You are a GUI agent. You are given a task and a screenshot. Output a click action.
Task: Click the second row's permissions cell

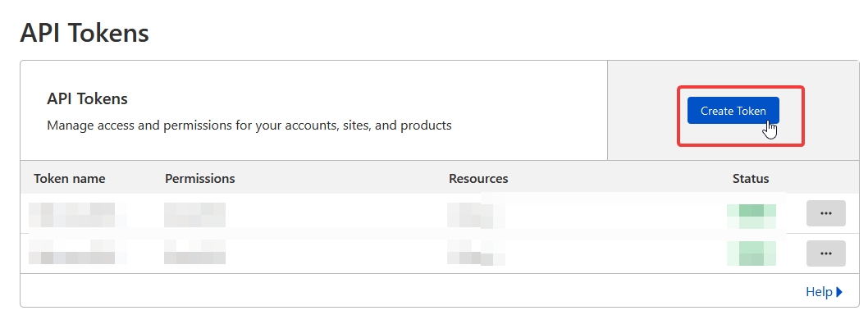click(x=195, y=252)
